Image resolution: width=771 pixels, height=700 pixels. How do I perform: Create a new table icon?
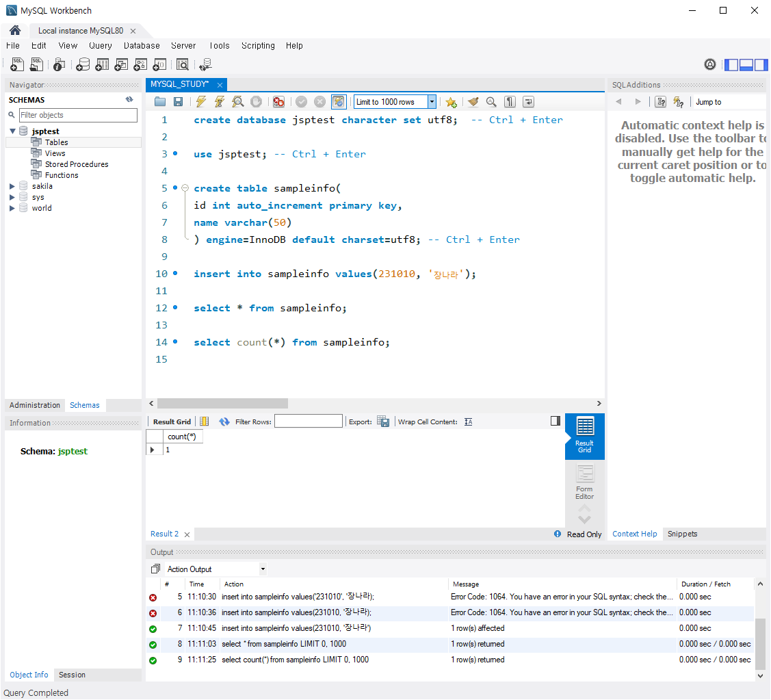(102, 64)
